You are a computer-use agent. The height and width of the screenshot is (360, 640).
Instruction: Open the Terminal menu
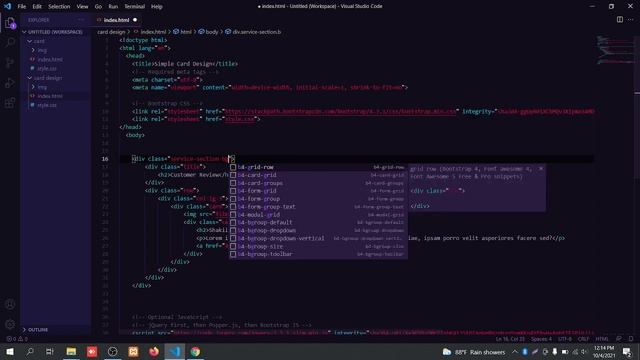pos(134,7)
